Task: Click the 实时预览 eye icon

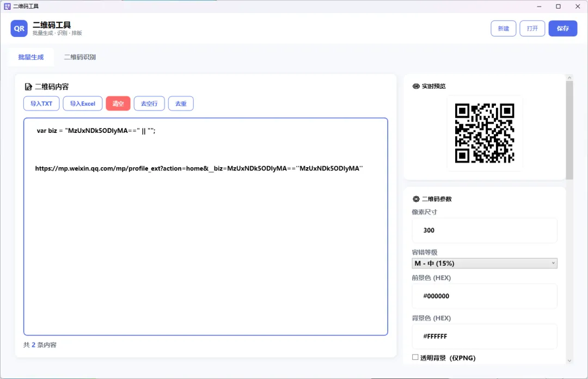Action: pyautogui.click(x=416, y=86)
